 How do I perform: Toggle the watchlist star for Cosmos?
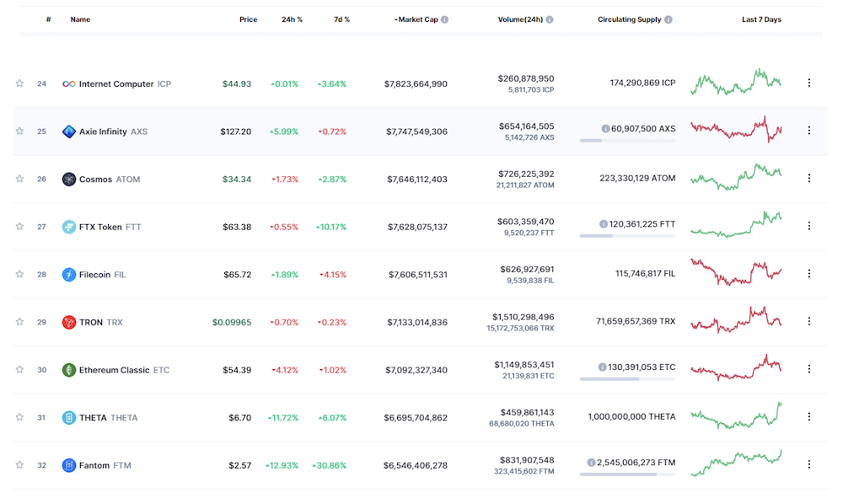point(20,179)
